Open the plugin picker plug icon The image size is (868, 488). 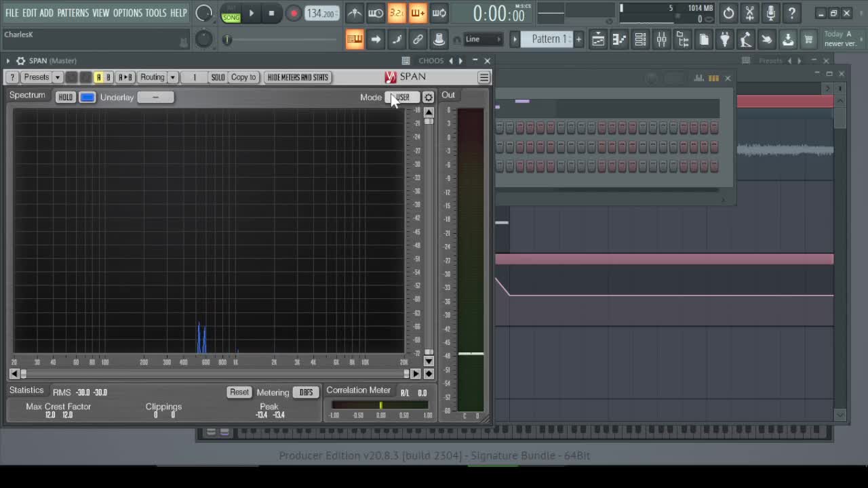(x=725, y=40)
